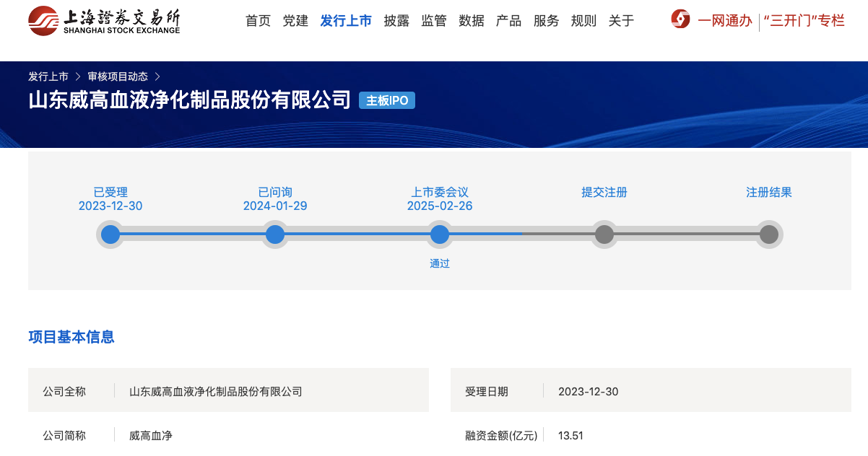Screen dimensions: 868x456
Task: Click the 项目基本信息 section heading
Action: (x=71, y=337)
